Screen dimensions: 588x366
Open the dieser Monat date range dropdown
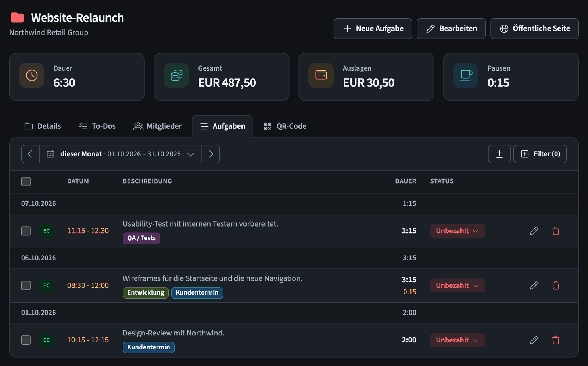[x=121, y=154]
